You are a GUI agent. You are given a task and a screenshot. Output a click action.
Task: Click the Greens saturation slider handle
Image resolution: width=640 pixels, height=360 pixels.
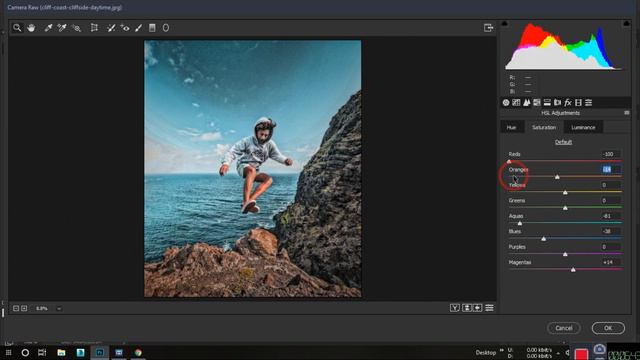coord(565,208)
